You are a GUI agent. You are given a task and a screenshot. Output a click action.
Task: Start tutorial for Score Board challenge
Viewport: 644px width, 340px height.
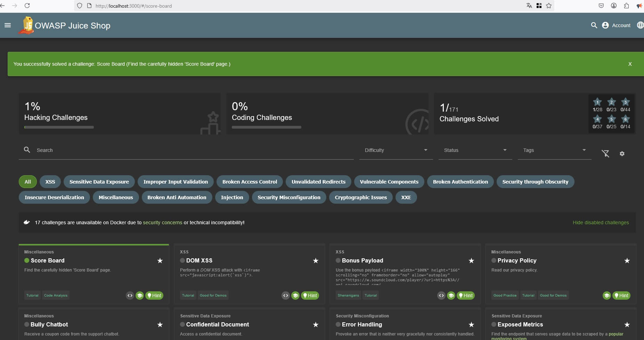pyautogui.click(x=139, y=296)
